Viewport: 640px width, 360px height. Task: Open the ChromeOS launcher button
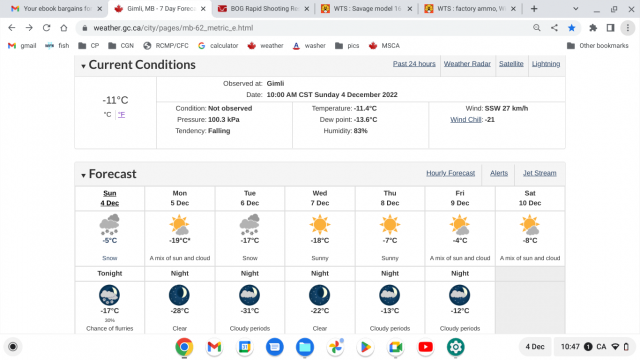tap(13, 347)
